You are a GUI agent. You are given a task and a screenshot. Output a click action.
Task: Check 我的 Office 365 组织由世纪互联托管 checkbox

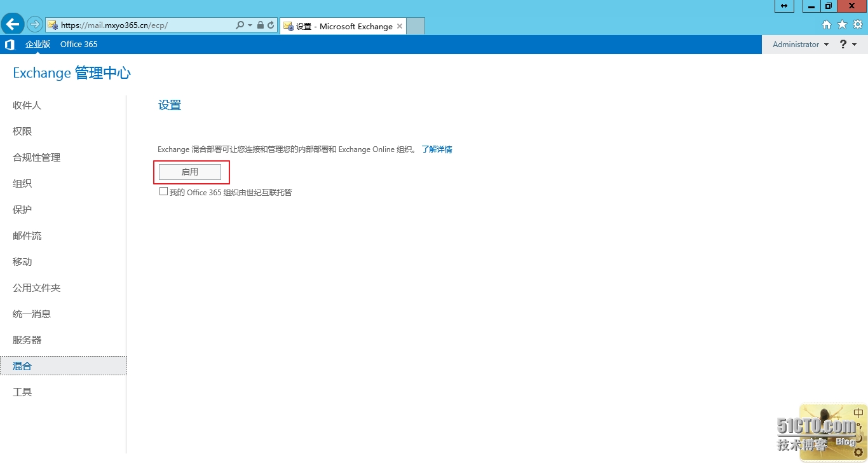point(163,191)
